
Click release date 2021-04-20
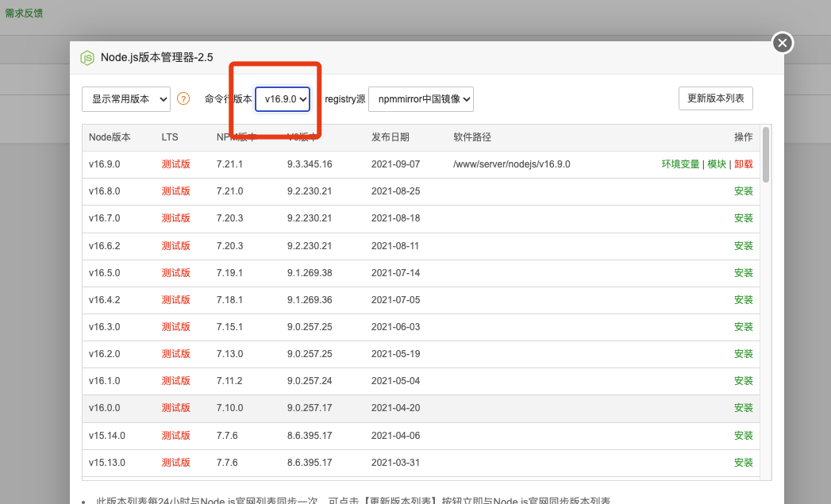tap(395, 408)
